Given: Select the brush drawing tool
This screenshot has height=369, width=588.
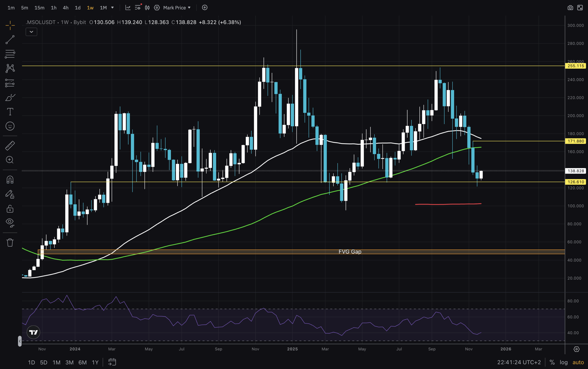Looking at the screenshot, I should coord(10,98).
